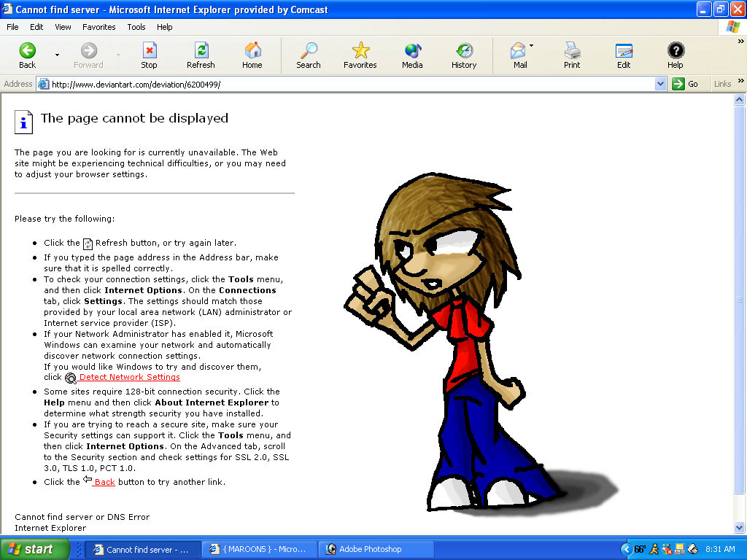Open the Help menu in menu bar

click(x=165, y=27)
